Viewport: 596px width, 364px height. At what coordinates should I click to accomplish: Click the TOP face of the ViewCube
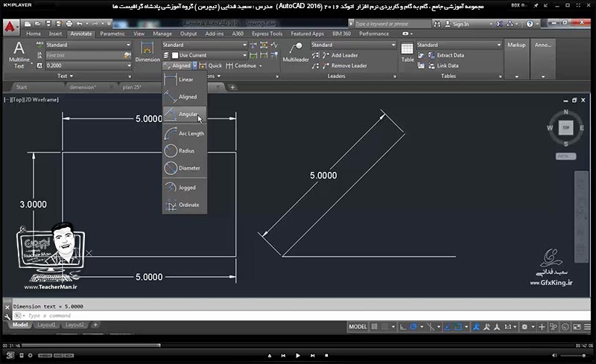coord(565,128)
